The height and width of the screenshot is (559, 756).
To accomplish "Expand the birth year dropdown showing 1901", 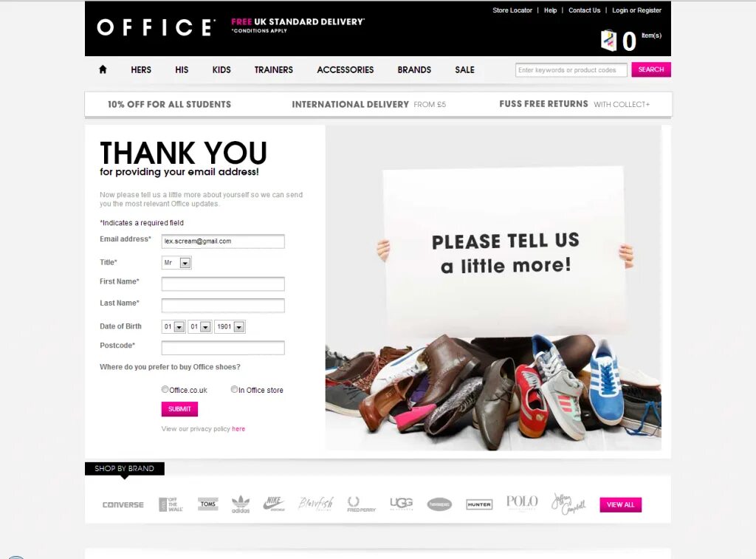I will coord(230,326).
